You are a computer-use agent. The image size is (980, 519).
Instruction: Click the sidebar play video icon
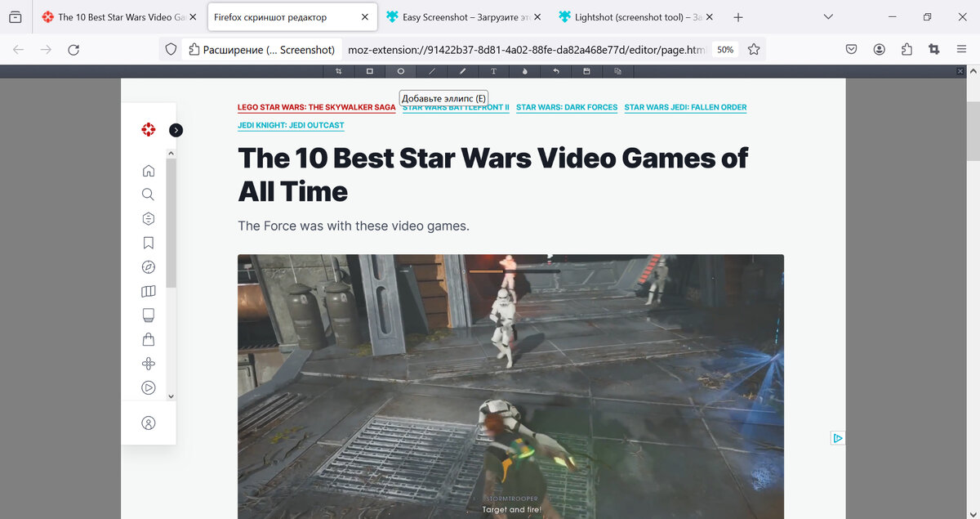tap(148, 388)
